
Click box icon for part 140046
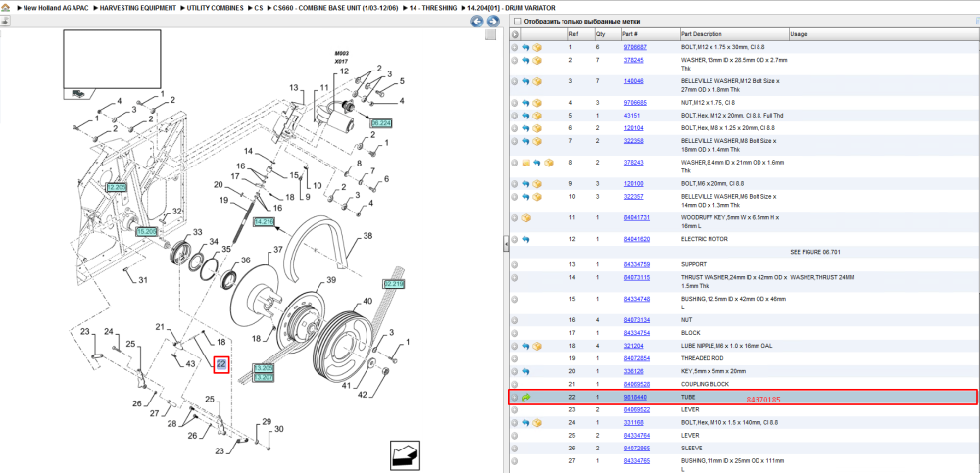tap(537, 82)
